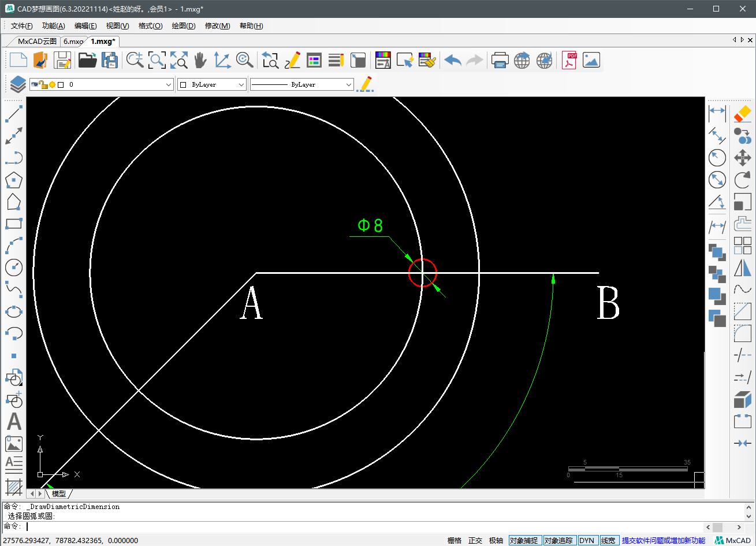Open the 功能(A) menu
The image size is (756, 546).
[x=53, y=26]
